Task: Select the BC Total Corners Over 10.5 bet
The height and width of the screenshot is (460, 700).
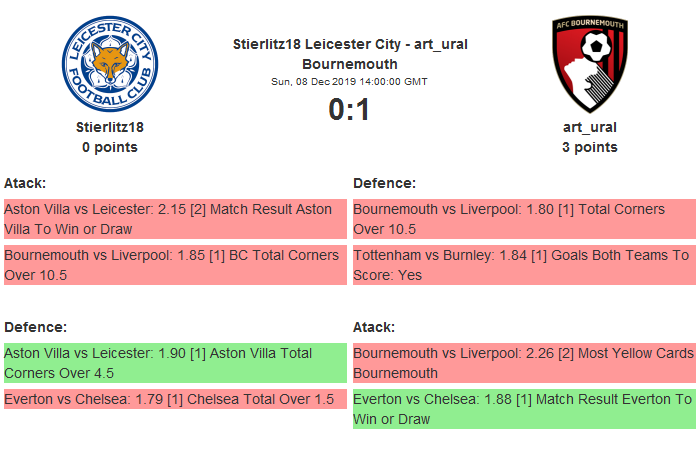Action: (x=175, y=265)
